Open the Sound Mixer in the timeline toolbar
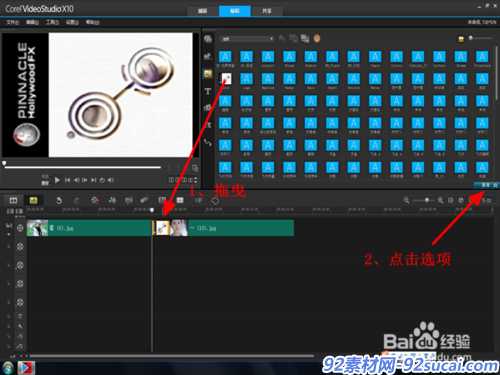 coord(113,200)
